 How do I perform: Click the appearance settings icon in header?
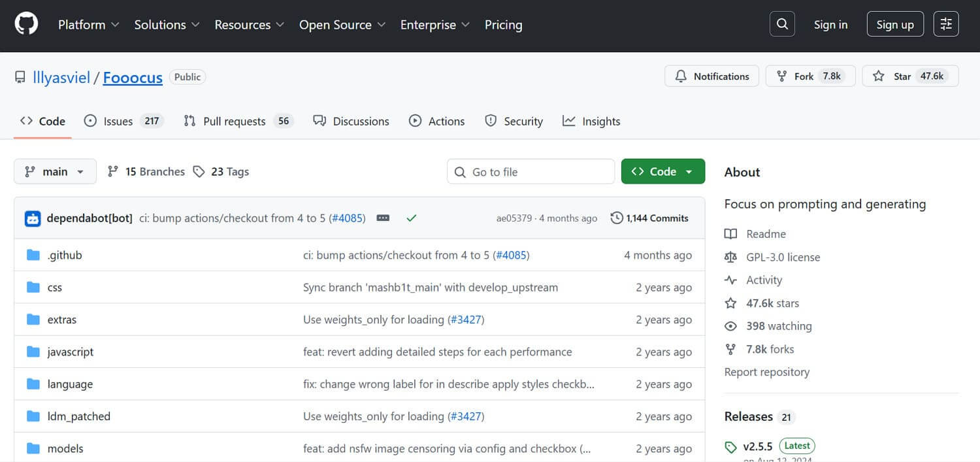click(946, 25)
